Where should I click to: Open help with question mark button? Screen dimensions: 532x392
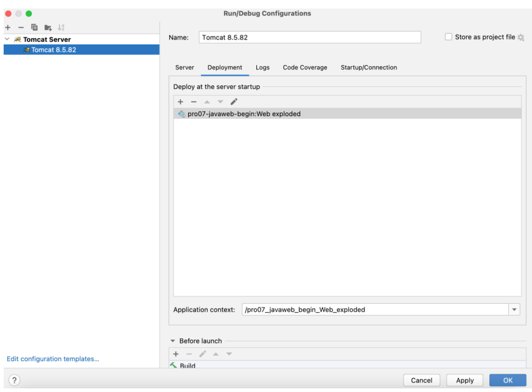(14, 380)
